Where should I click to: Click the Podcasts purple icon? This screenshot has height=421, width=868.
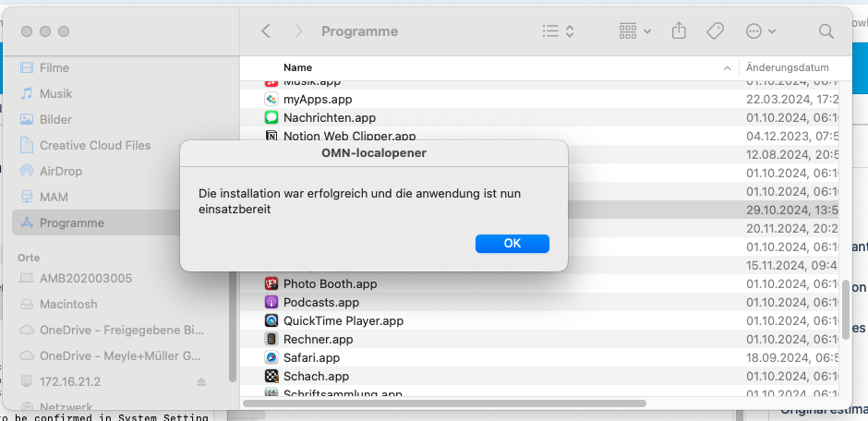271,303
